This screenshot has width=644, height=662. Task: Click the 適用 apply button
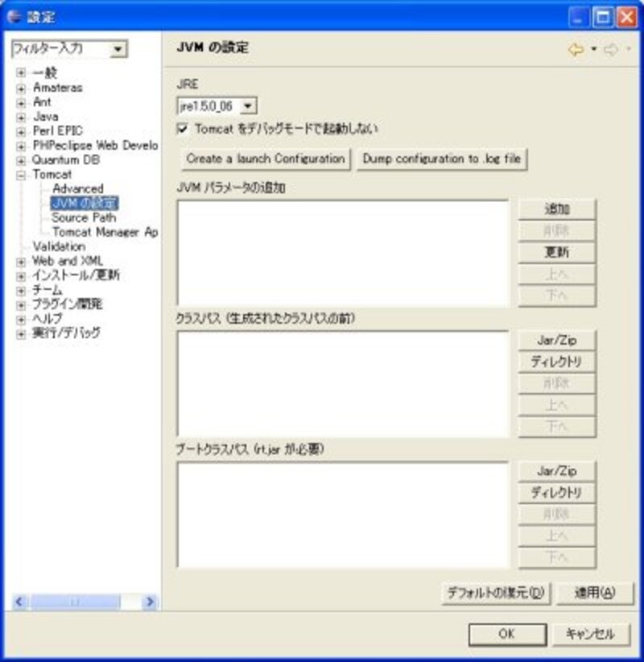595,593
